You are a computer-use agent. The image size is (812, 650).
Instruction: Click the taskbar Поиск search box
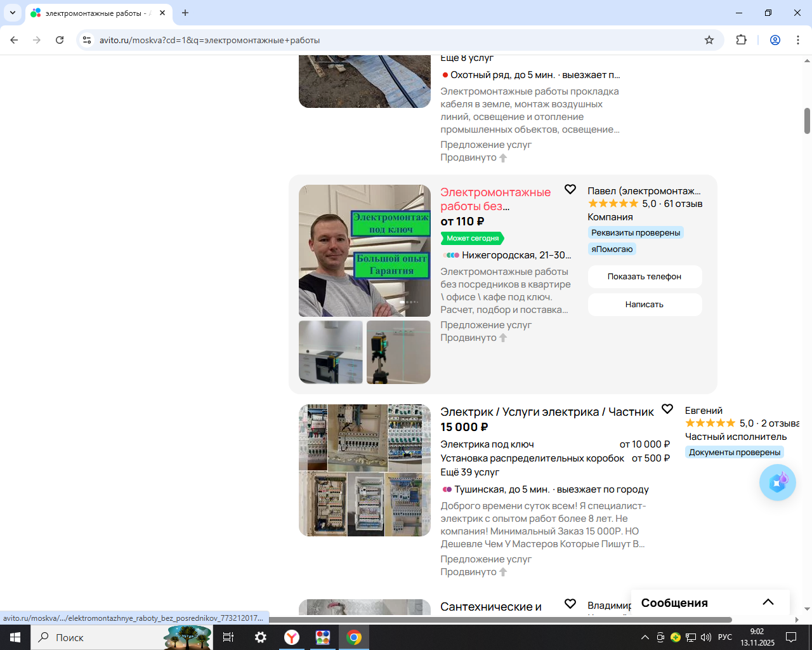click(122, 637)
